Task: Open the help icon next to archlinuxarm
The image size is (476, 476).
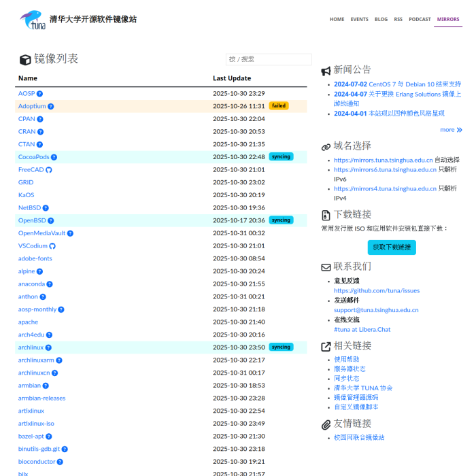Action: 59,360
